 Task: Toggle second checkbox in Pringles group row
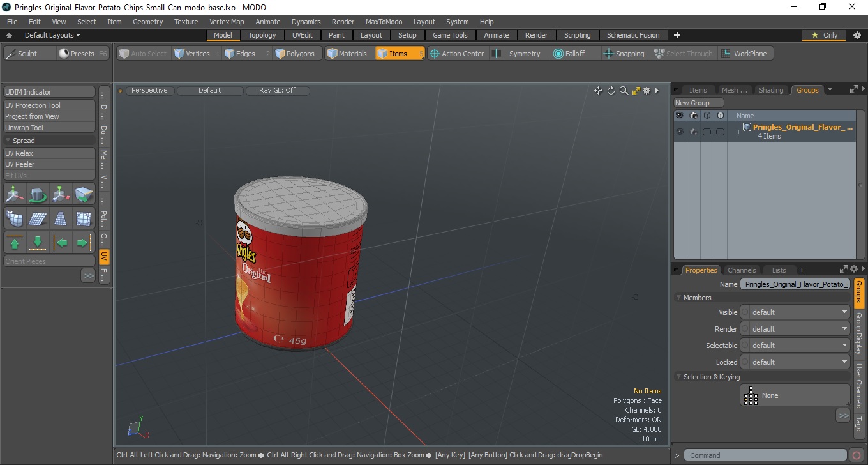(x=720, y=132)
